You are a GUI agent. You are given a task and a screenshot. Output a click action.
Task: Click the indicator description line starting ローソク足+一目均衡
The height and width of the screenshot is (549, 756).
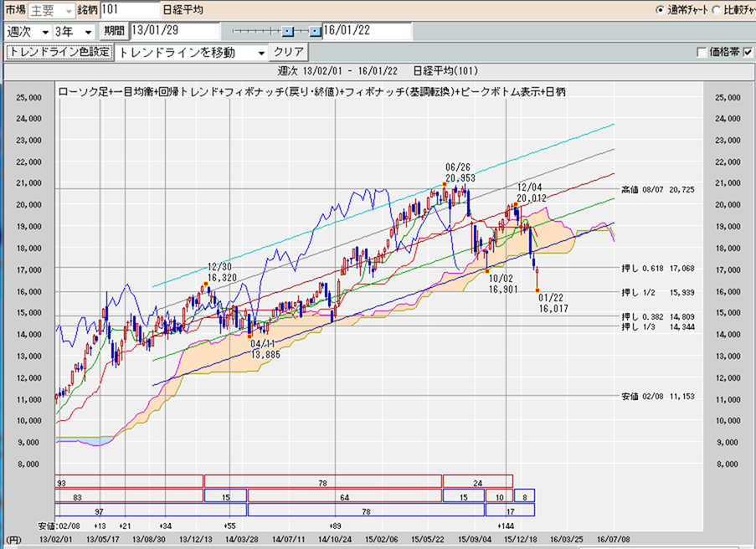point(312,91)
